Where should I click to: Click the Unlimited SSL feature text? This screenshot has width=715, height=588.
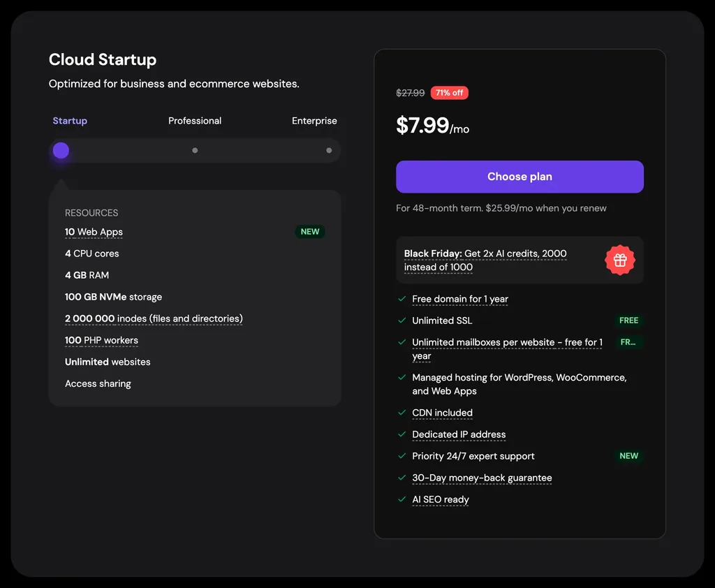[442, 321]
